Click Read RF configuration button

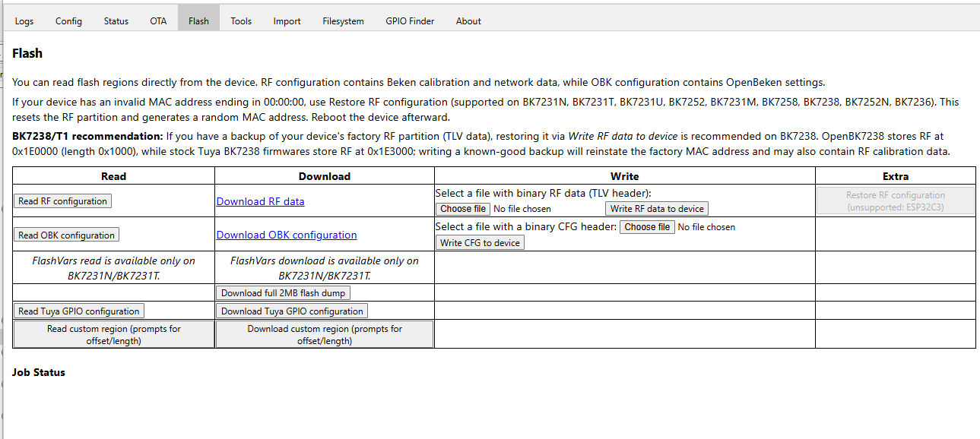click(x=63, y=201)
